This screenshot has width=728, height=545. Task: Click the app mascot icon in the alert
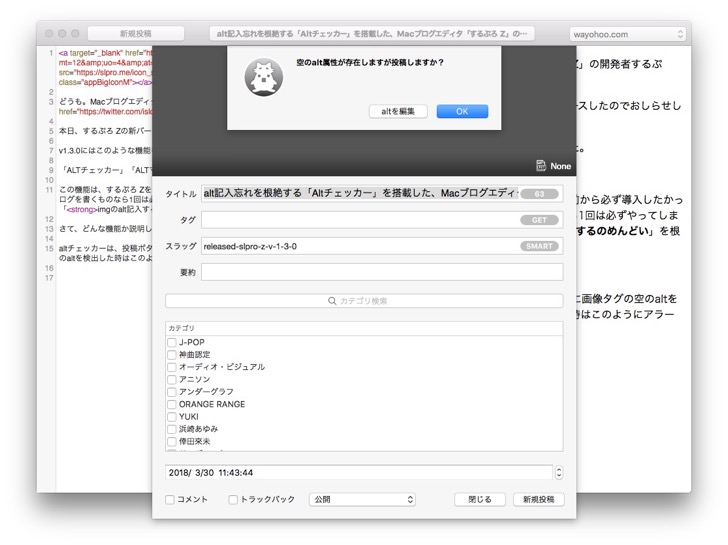pos(264,78)
